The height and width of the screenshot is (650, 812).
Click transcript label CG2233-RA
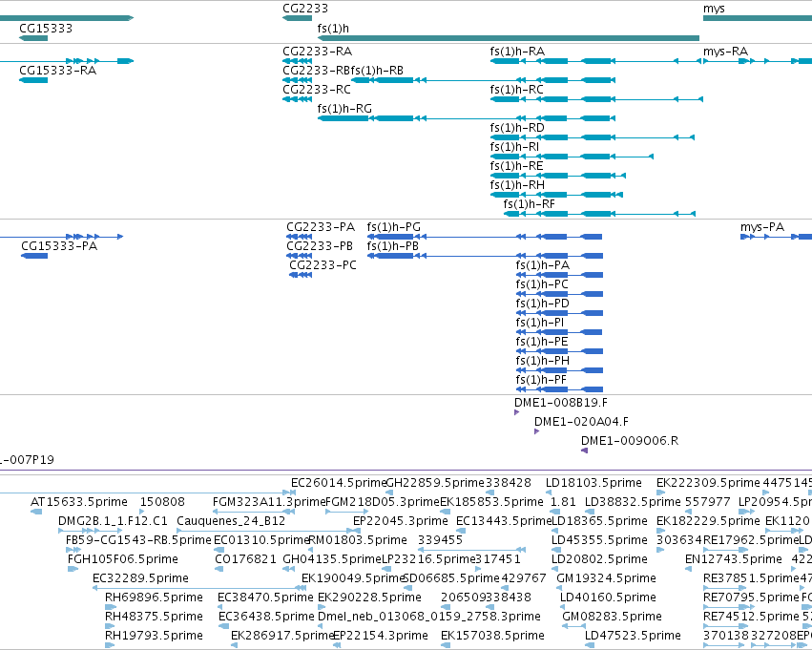tap(317, 52)
